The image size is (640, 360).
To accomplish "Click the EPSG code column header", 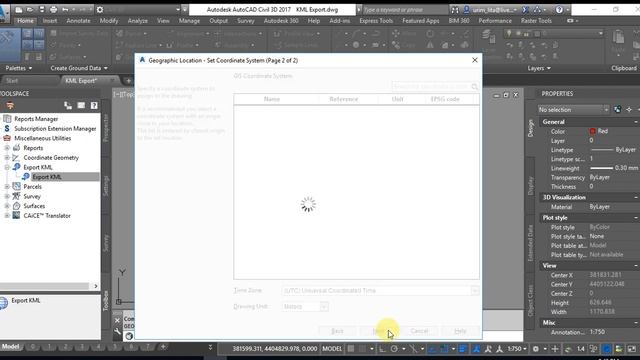I will click(x=445, y=99).
